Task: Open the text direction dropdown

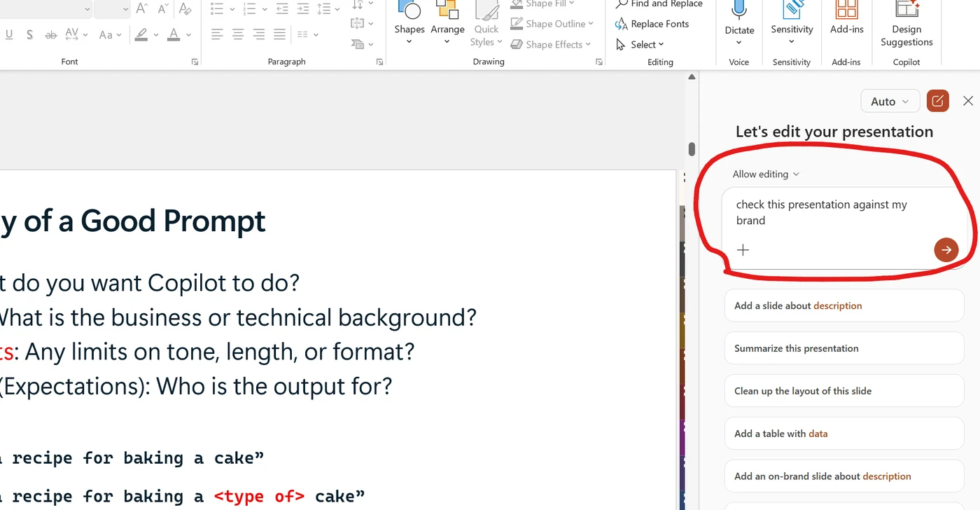Action: [x=362, y=6]
